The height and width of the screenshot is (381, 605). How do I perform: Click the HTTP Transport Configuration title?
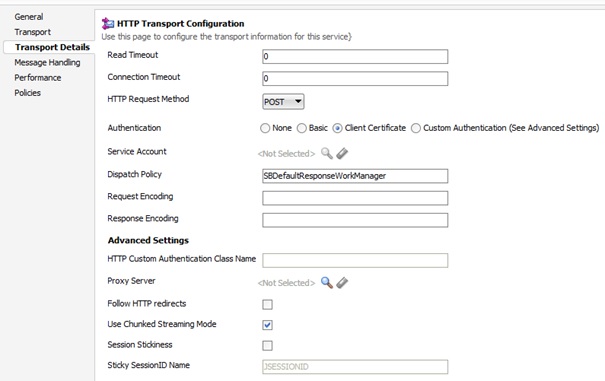[181, 24]
